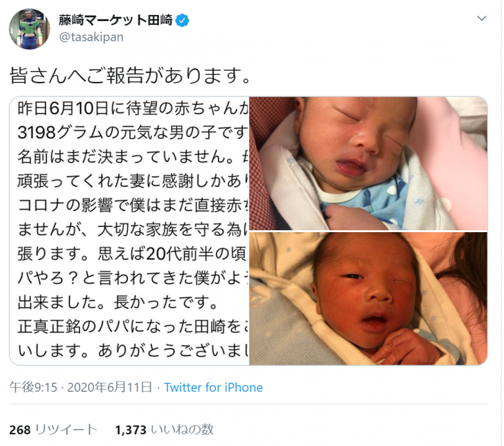Click the リツイート label
504x446 pixels.
tap(66, 430)
